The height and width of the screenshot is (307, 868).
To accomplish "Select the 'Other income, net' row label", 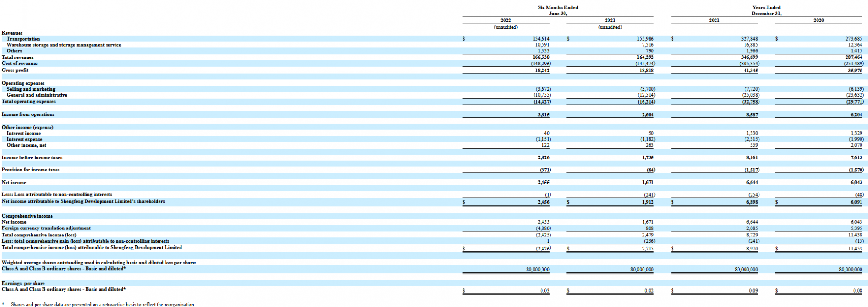I will point(26,145).
